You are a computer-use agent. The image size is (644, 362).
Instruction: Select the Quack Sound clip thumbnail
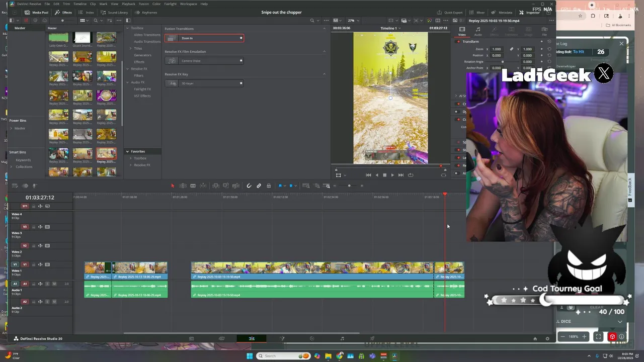[x=82, y=37]
